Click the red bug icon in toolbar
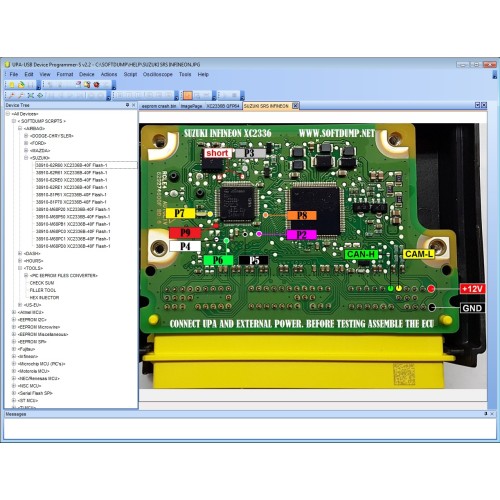 [96, 85]
